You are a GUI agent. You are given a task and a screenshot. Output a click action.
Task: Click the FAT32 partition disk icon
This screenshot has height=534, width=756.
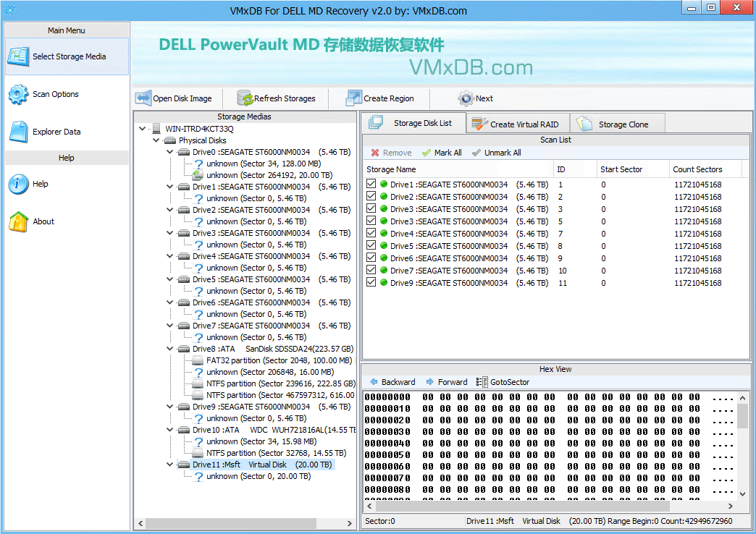click(198, 360)
